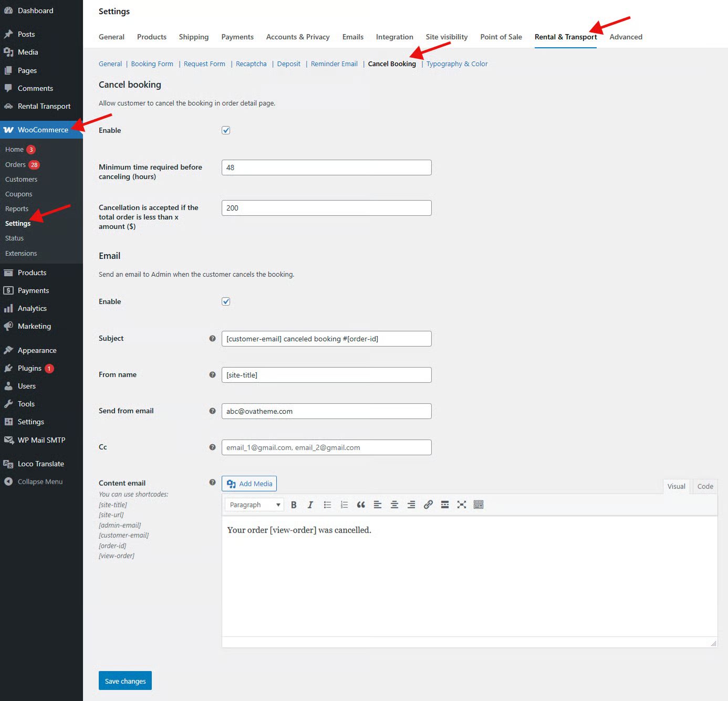Collapse the admin sidebar menu
This screenshot has height=701, width=728.
coord(40,482)
